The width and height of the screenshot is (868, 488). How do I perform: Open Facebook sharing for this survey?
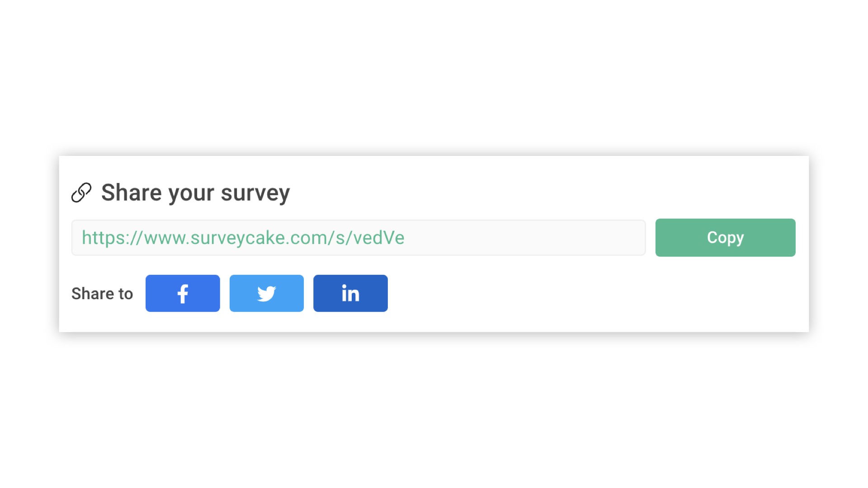[183, 293]
